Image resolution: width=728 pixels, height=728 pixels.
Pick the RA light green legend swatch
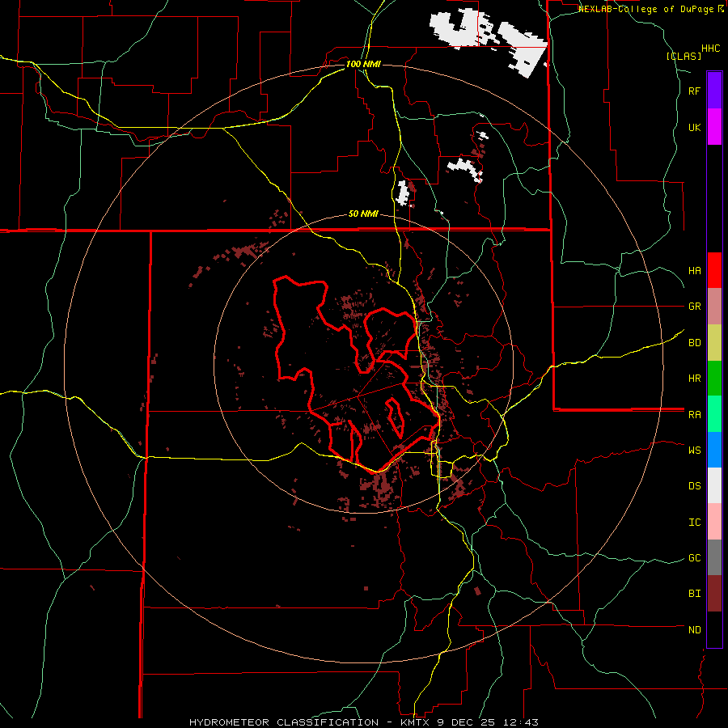click(714, 414)
